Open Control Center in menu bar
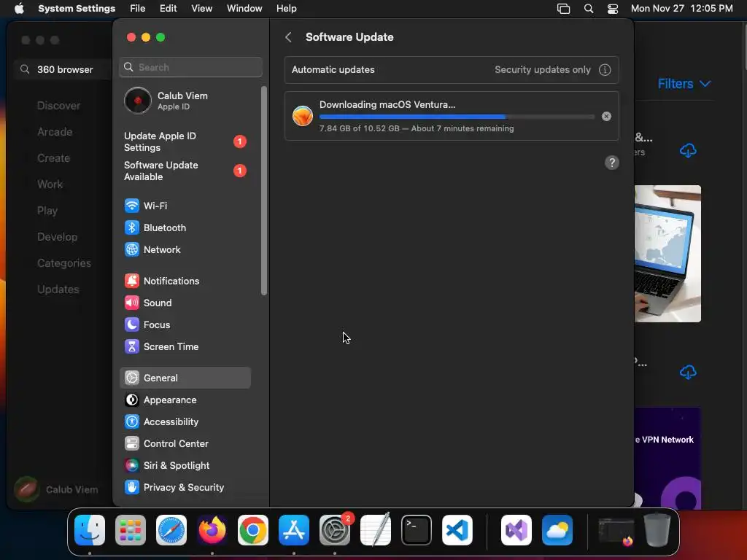Viewport: 747px width, 560px height. click(x=613, y=9)
